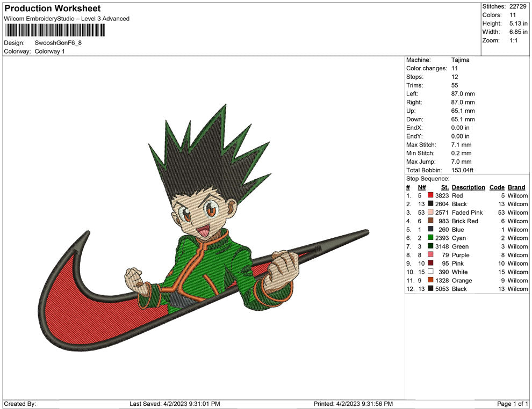Viewport: 532px width, 409px height.
Task: Click the Total Bobbin value 153.04ft
Action: pyautogui.click(x=462, y=170)
